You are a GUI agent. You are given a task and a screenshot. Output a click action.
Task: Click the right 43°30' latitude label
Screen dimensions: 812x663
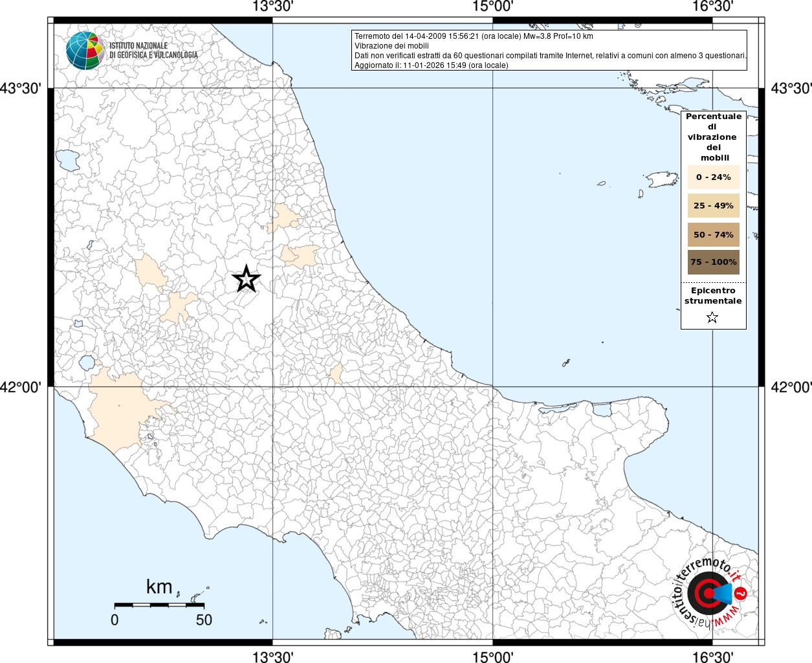[791, 88]
